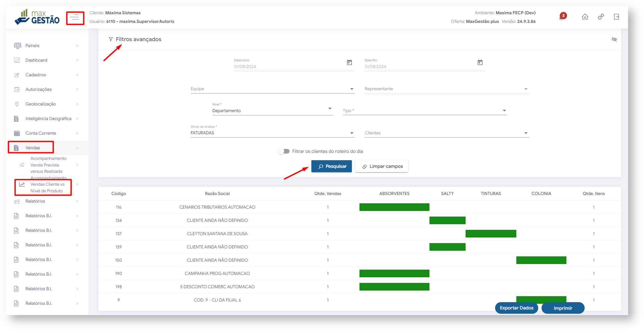Open calendar picker for Data fim
Screen dimensions: 644x331
pyautogui.click(x=480, y=63)
